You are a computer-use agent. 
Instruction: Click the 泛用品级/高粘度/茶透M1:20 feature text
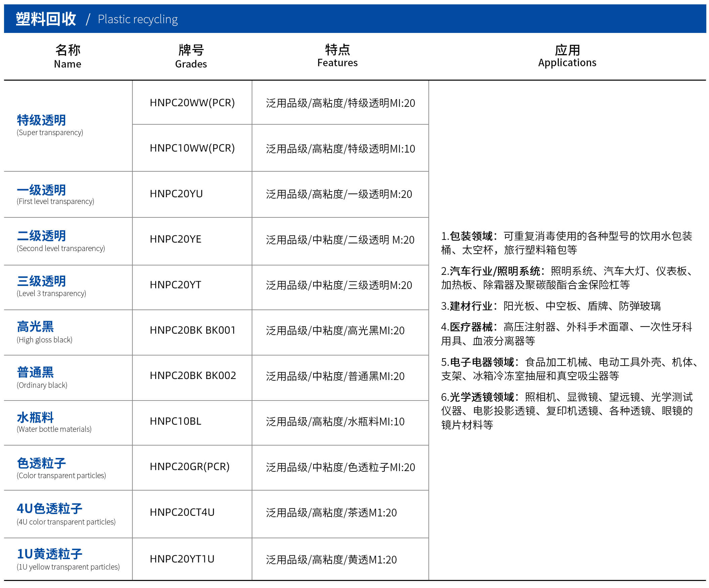[331, 513]
